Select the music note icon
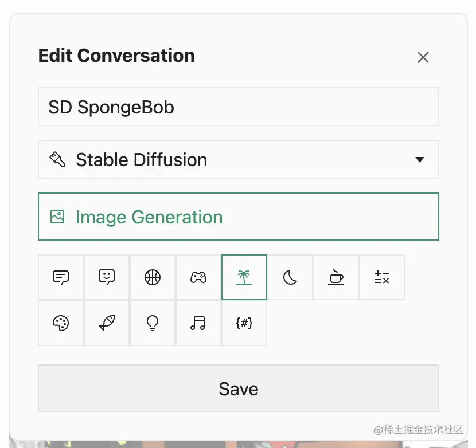This screenshot has height=448, width=476. pos(198,323)
